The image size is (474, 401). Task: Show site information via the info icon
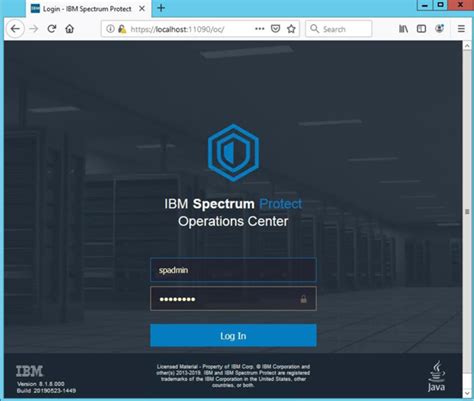click(110, 29)
